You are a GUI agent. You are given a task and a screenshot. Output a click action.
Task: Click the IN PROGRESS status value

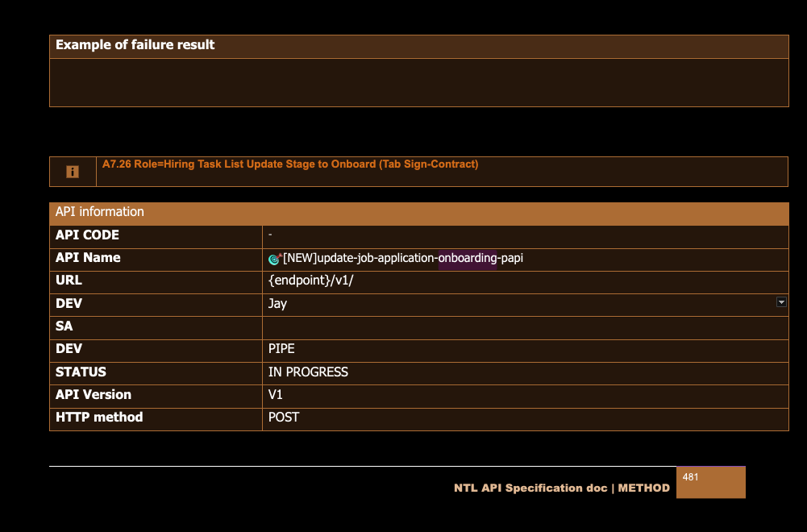pyautogui.click(x=308, y=372)
